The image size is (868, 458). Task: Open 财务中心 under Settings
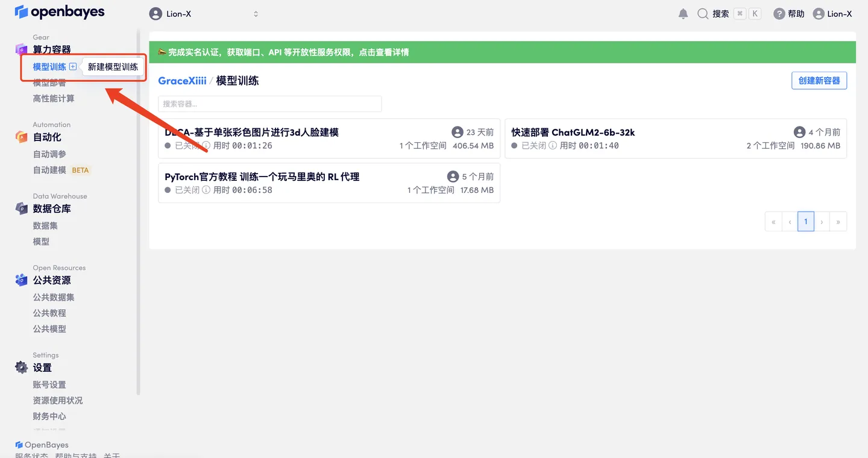tap(49, 416)
